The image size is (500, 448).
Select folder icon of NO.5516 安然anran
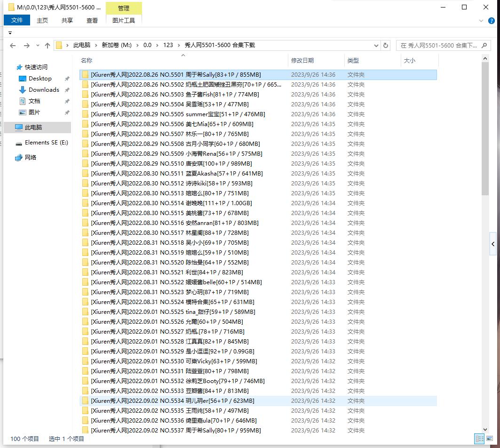(85, 223)
